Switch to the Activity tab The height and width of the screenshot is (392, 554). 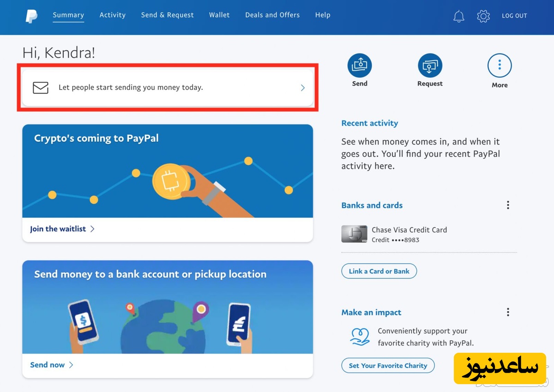(112, 15)
